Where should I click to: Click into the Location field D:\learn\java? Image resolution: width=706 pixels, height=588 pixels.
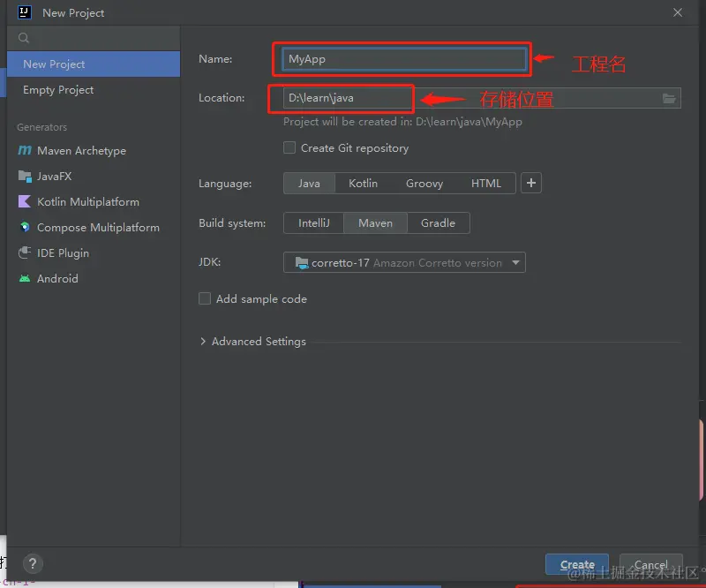[482, 98]
